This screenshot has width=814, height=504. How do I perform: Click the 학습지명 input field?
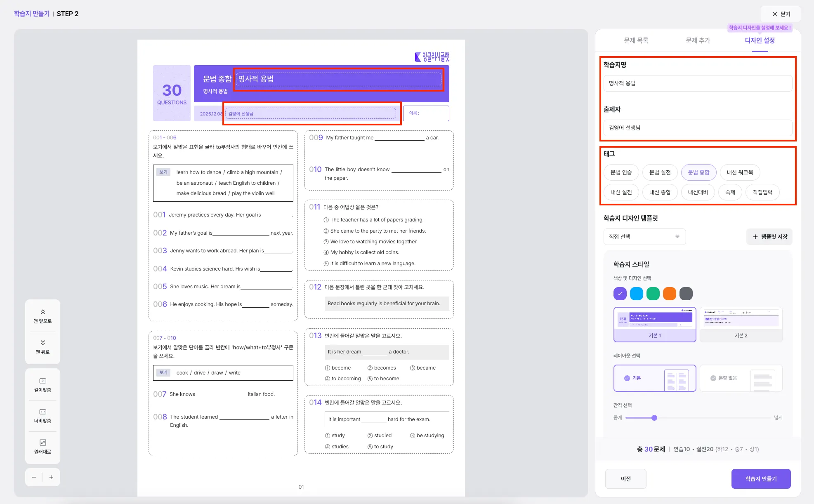(697, 83)
